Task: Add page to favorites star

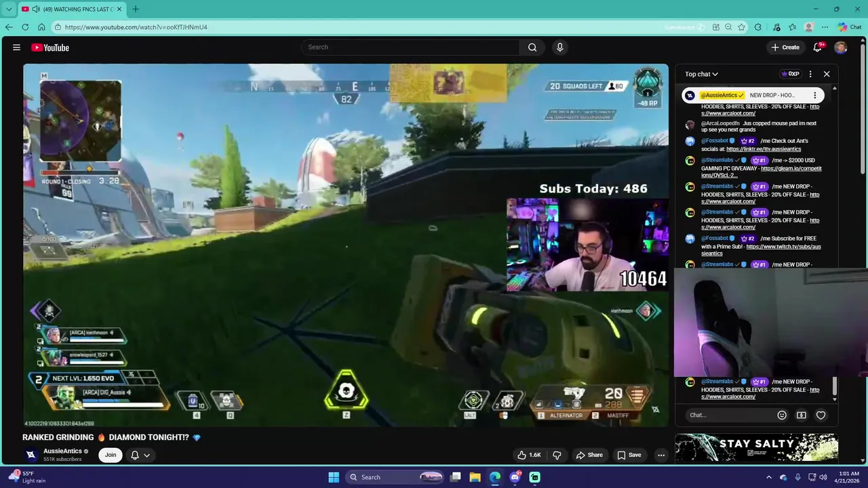Action: pos(742,27)
